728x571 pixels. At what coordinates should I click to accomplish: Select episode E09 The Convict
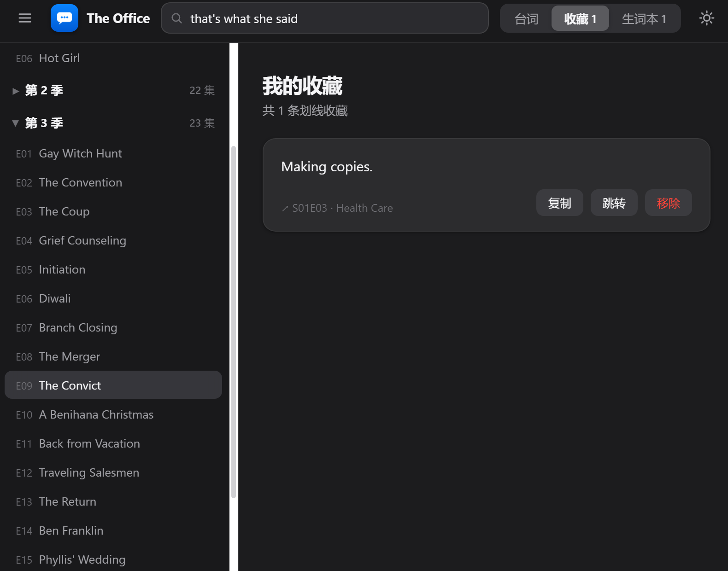point(113,385)
